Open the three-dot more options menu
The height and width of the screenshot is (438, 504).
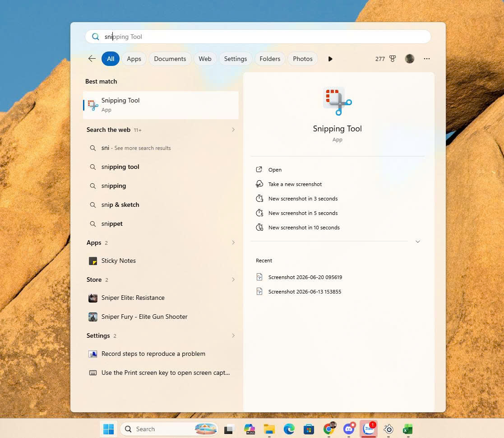point(426,59)
